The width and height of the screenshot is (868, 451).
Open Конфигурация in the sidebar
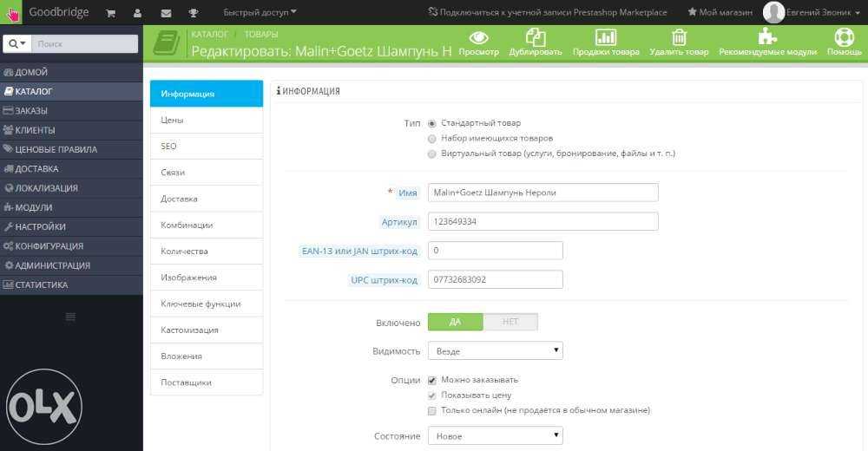[x=71, y=246]
